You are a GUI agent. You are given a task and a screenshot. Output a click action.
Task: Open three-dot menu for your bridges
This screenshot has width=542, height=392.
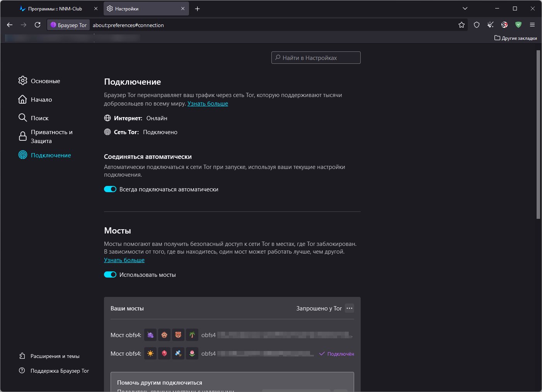349,308
